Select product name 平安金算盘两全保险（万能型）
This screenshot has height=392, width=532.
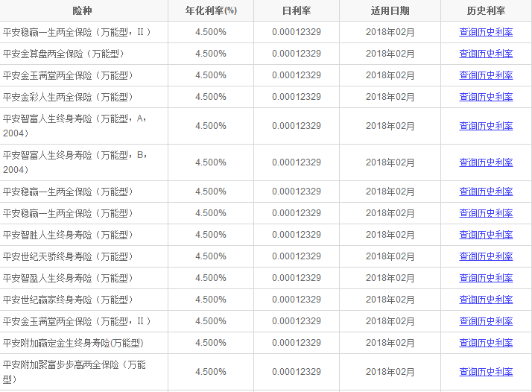(64, 54)
